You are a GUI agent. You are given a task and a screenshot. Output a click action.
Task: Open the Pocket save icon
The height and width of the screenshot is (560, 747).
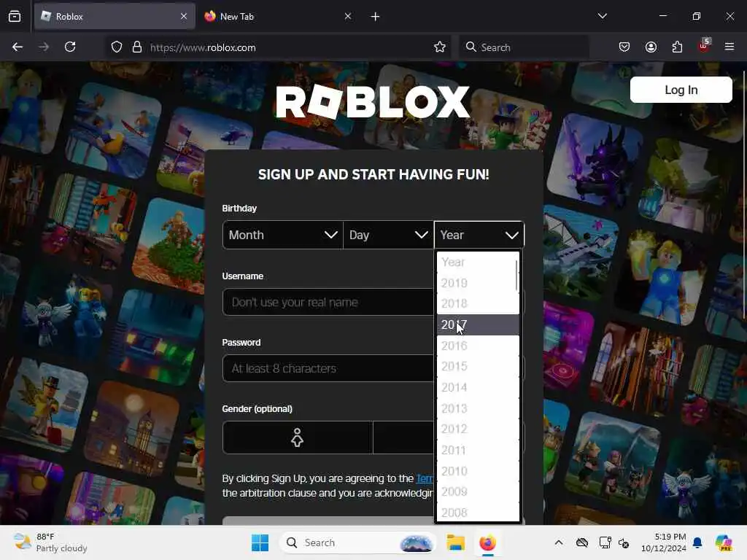coord(624,47)
